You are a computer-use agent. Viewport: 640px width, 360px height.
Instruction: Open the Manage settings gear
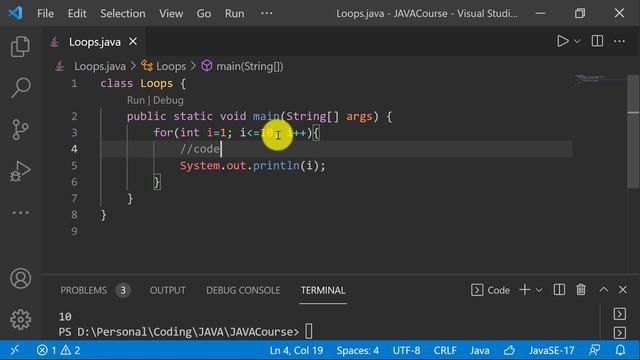(x=20, y=319)
